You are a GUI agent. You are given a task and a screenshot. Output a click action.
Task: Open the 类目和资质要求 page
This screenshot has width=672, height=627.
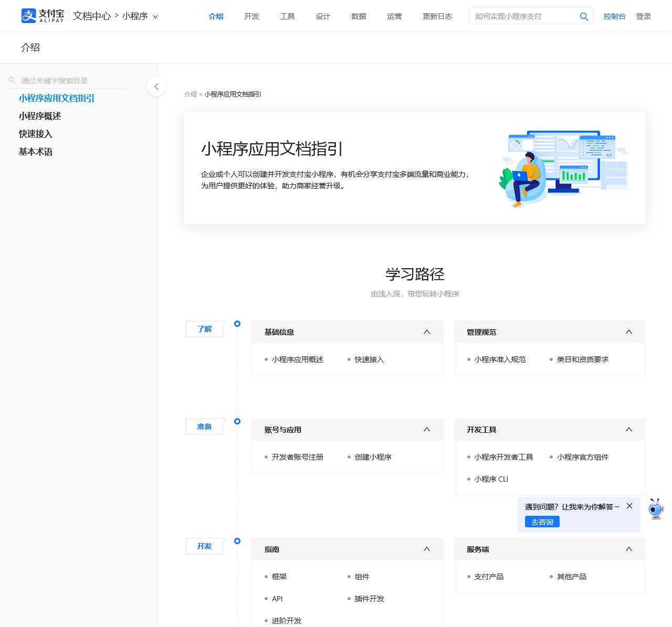(x=582, y=359)
